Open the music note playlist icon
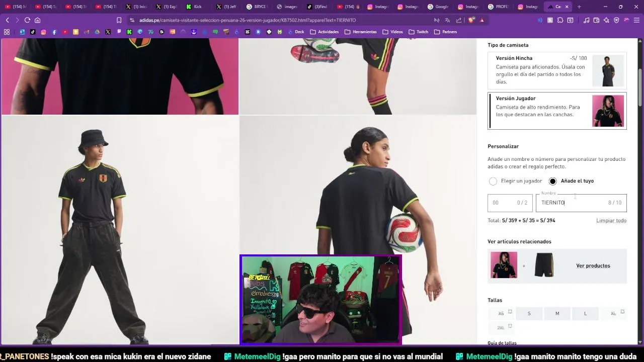Screen dimensions: 644x362 pos(586,20)
